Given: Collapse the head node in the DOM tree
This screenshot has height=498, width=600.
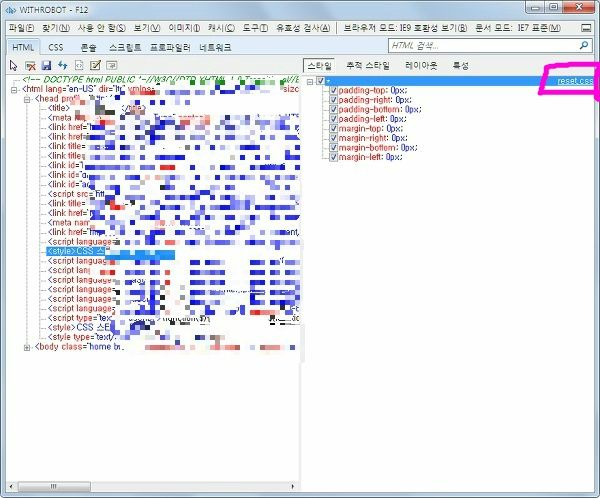Looking at the screenshot, I should [27, 100].
